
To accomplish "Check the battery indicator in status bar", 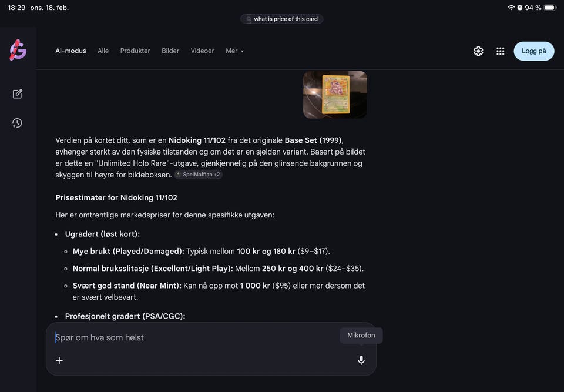I will (x=550, y=8).
